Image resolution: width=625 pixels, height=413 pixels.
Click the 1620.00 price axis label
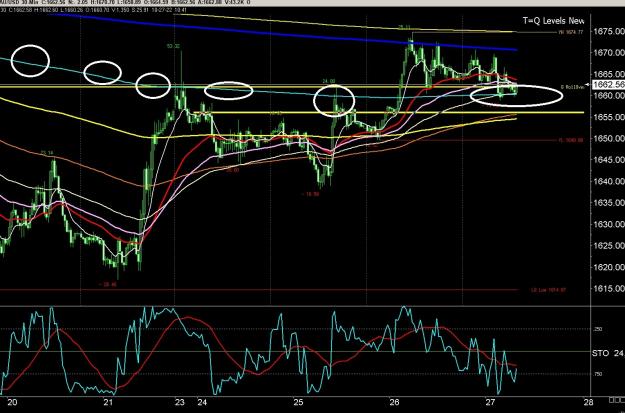pos(609,267)
